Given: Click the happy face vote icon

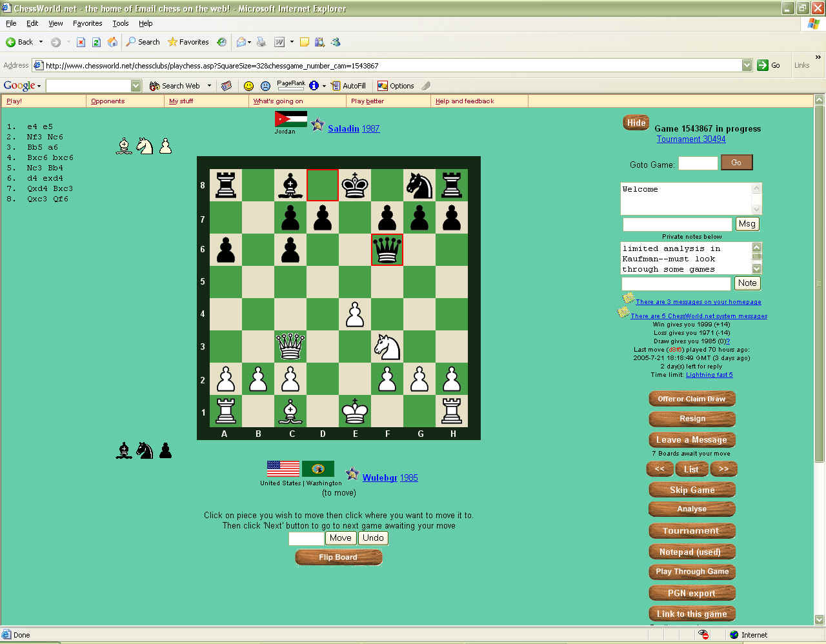Looking at the screenshot, I should click(248, 86).
